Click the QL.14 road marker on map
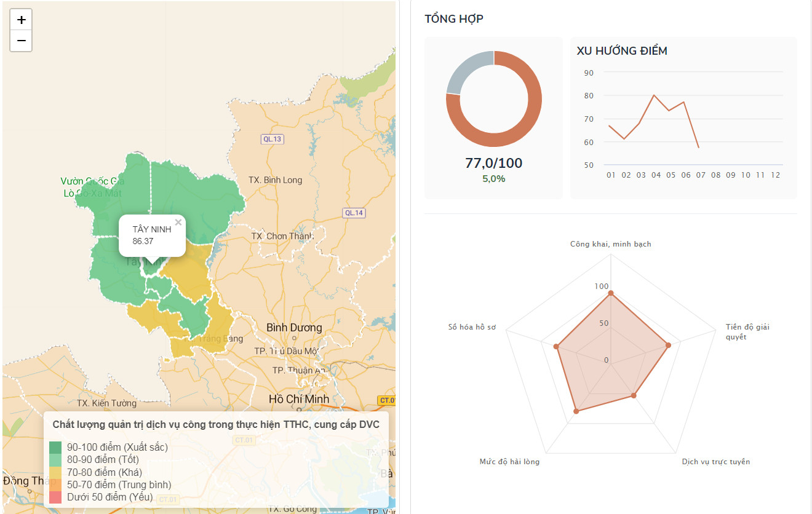Screen dimensions: 812x514 (x=354, y=213)
